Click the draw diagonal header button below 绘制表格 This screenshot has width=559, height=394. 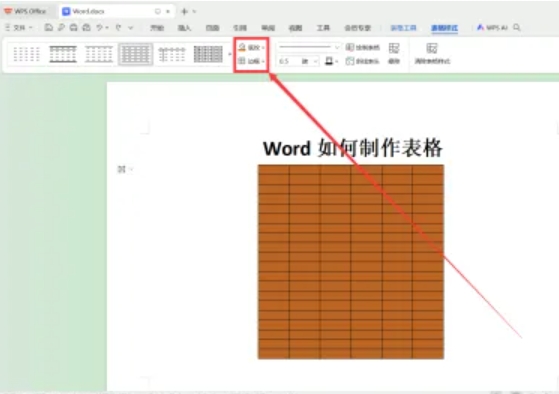(x=362, y=61)
